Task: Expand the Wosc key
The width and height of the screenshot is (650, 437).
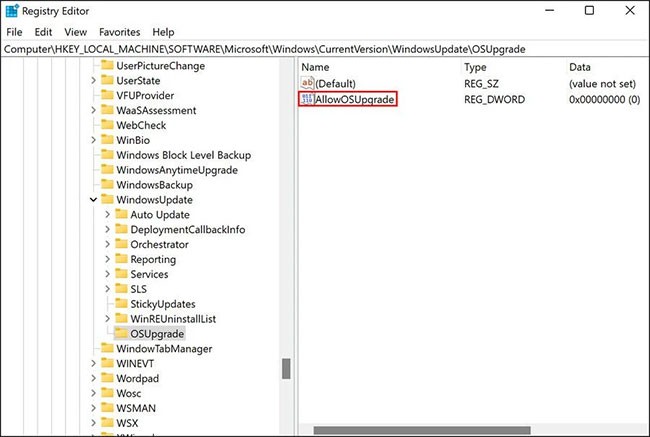Action: (x=94, y=393)
